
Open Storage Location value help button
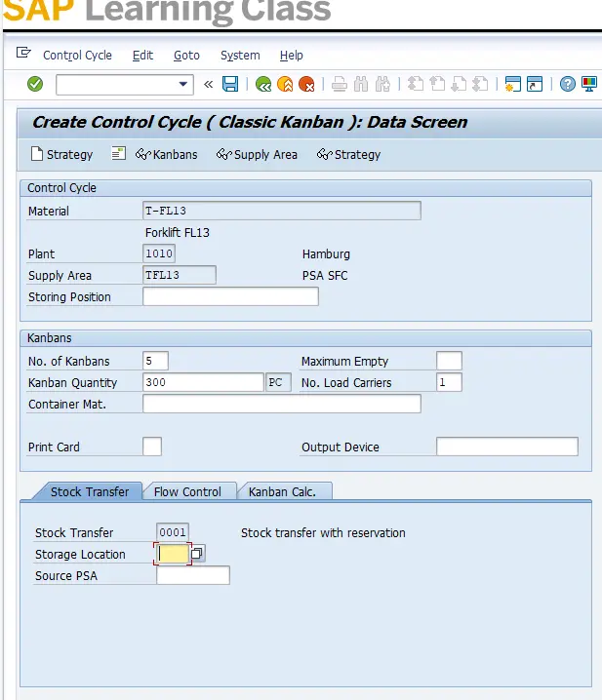point(197,554)
